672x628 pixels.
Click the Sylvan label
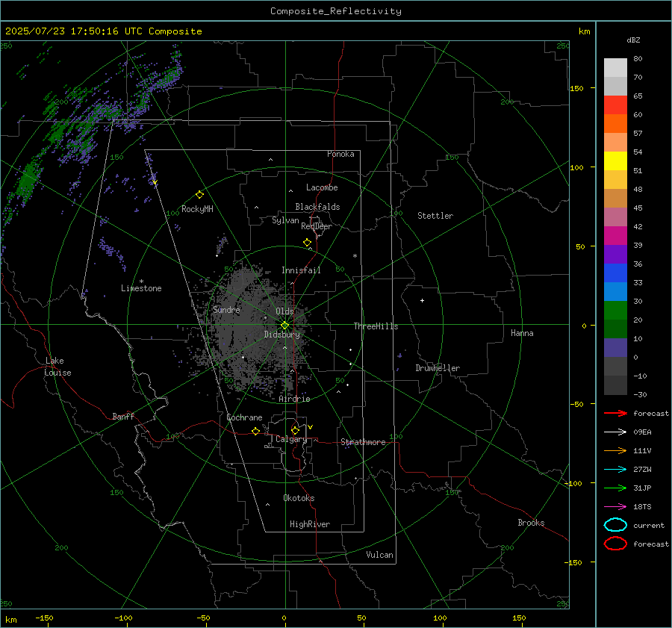click(x=285, y=220)
